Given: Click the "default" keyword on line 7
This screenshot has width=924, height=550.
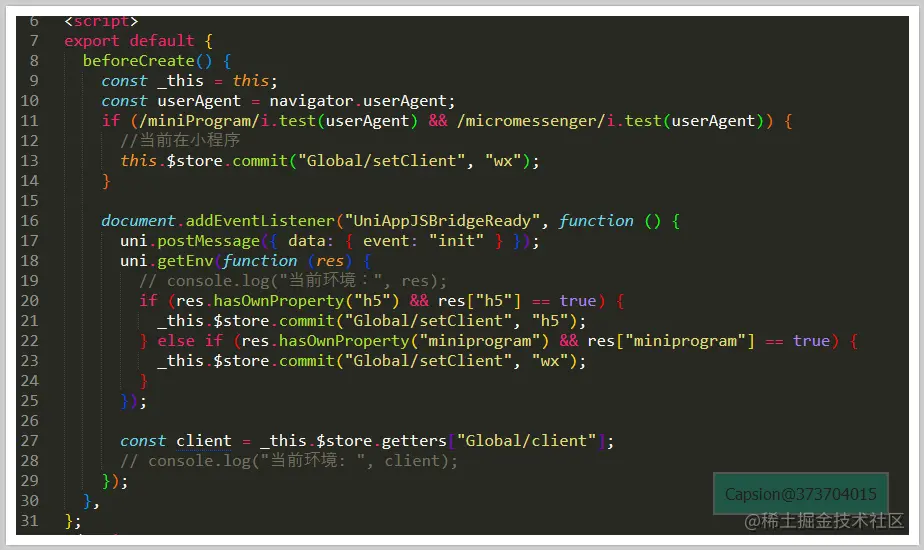Looking at the screenshot, I should click(x=161, y=41).
